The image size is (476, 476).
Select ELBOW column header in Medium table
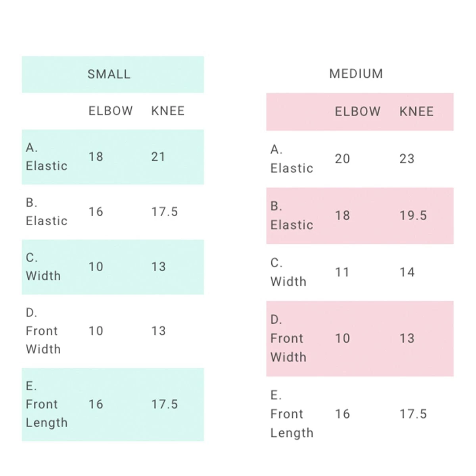(x=357, y=111)
